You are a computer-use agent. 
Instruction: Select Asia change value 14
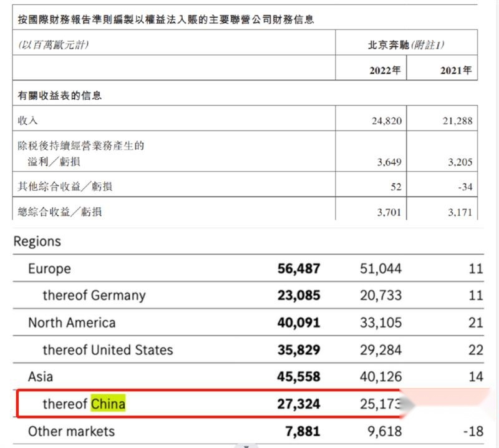(476, 377)
